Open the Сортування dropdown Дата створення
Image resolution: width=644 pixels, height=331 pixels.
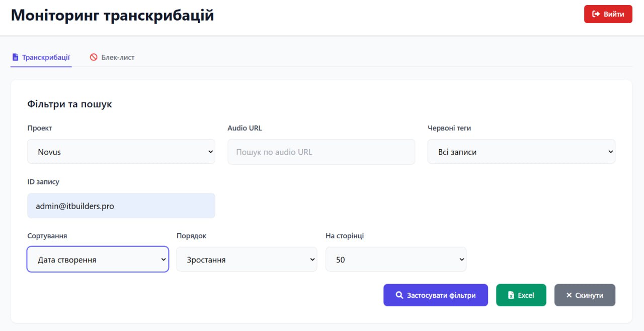[x=98, y=259]
